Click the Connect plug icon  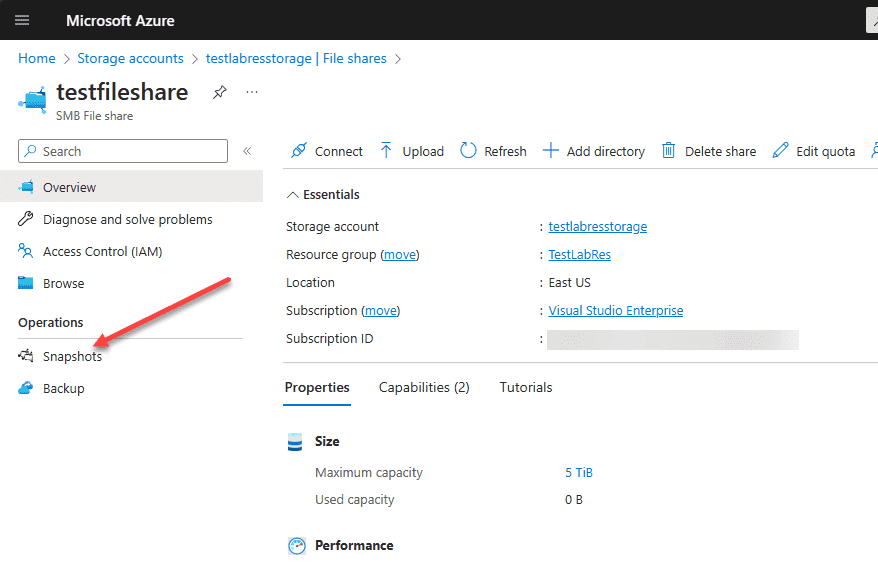[x=298, y=150]
